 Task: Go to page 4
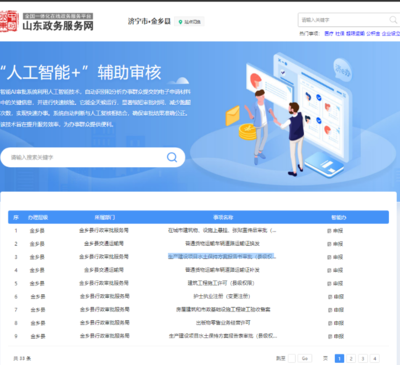tap(375, 358)
